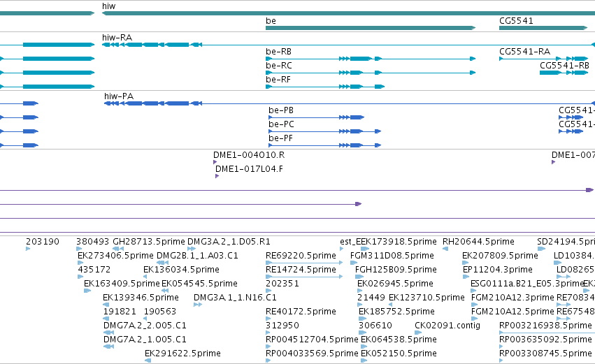Select RE40172.5prime EST label
The height and width of the screenshot is (364, 595).
(301, 312)
